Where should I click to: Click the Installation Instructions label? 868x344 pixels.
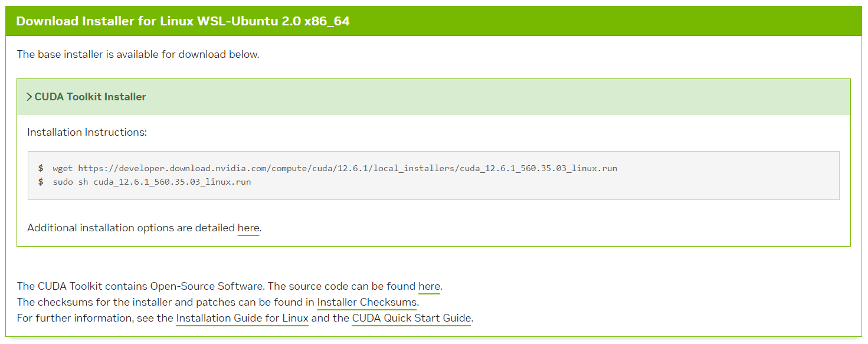tap(87, 132)
